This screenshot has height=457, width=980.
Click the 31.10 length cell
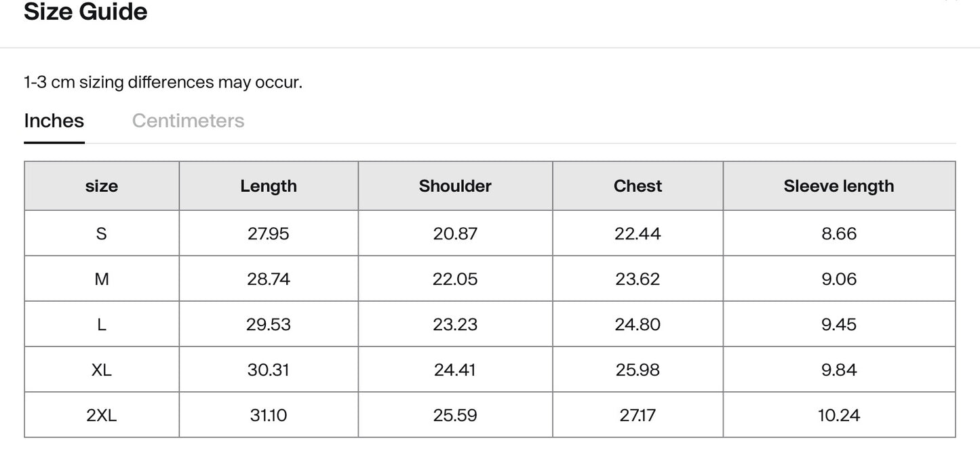click(x=269, y=415)
